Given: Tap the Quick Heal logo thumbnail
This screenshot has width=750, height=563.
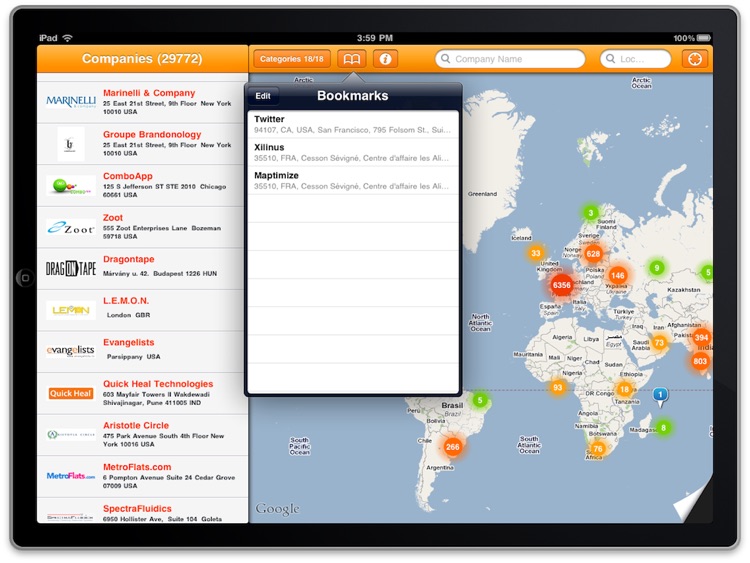Looking at the screenshot, I should pyautogui.click(x=71, y=394).
